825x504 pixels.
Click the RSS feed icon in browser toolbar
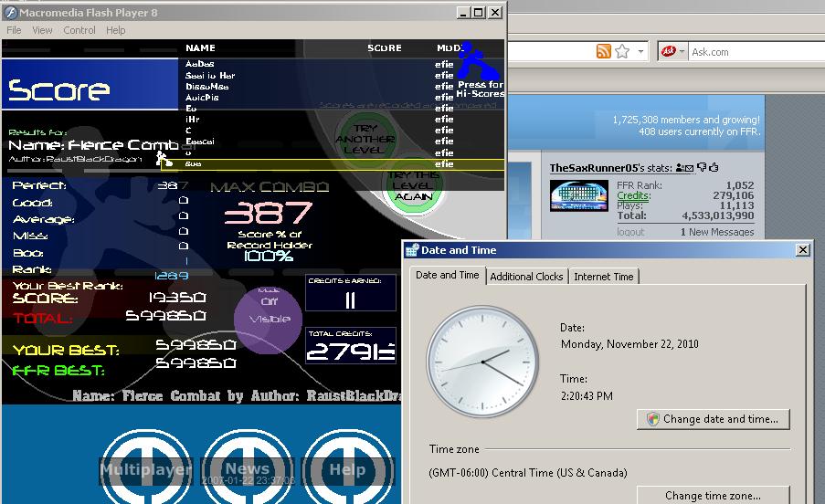click(x=604, y=51)
